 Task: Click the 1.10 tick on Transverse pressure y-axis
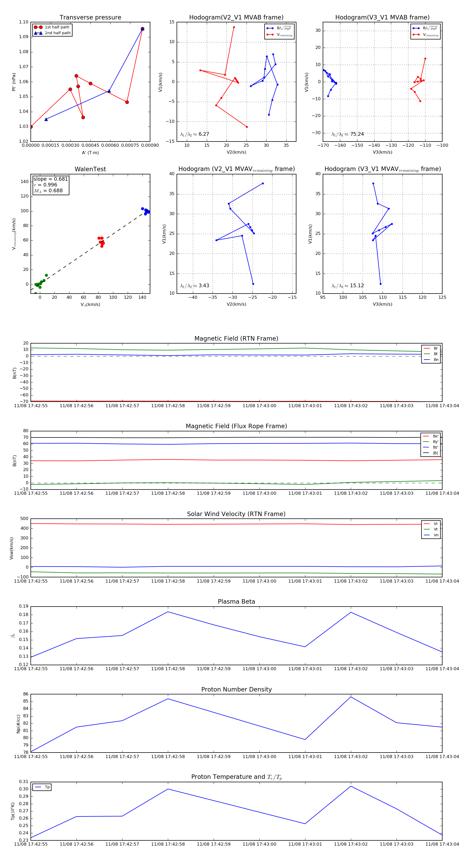[24, 22]
